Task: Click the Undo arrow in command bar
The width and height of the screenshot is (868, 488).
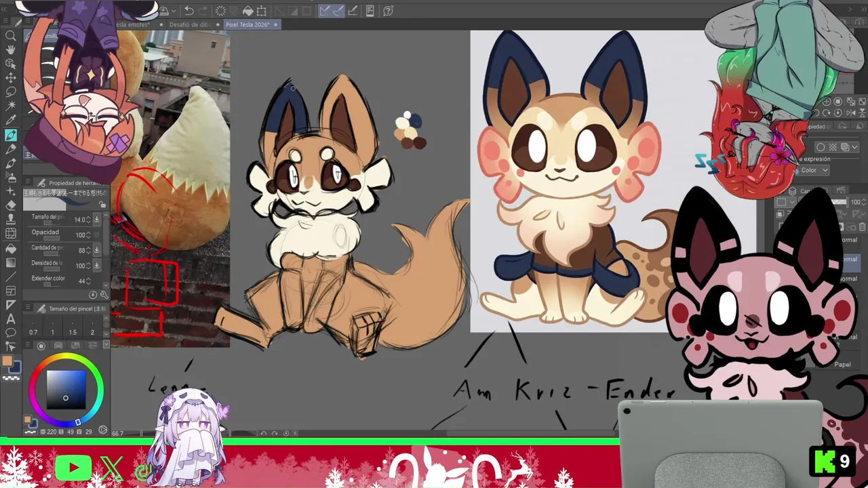Action: tap(189, 11)
